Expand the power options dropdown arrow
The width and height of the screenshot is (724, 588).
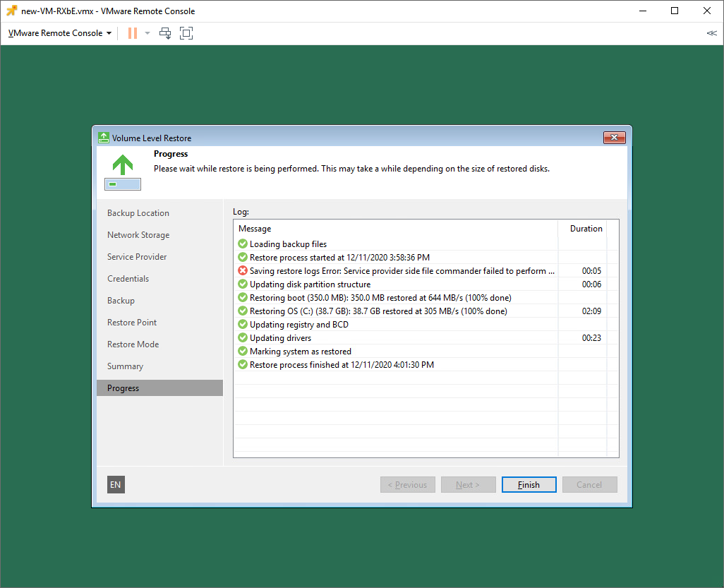[147, 33]
